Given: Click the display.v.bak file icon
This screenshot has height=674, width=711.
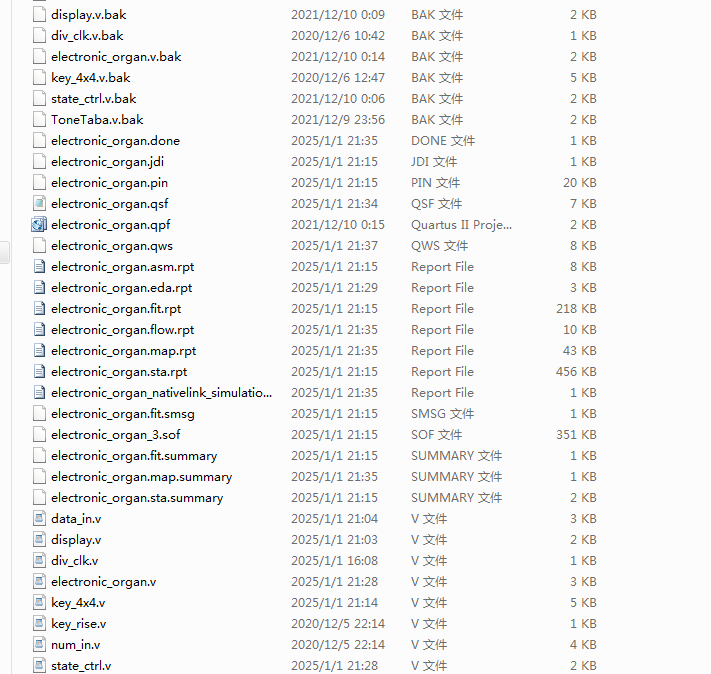Looking at the screenshot, I should [39, 15].
